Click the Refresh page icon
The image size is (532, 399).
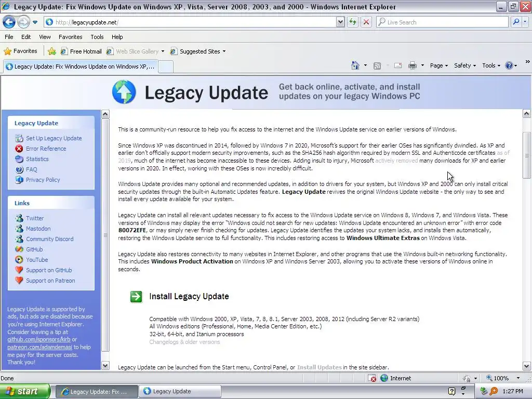pos(353,22)
